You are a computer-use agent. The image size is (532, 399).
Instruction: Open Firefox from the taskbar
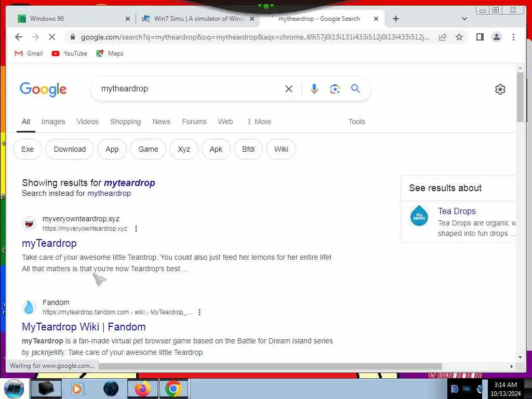click(x=142, y=389)
